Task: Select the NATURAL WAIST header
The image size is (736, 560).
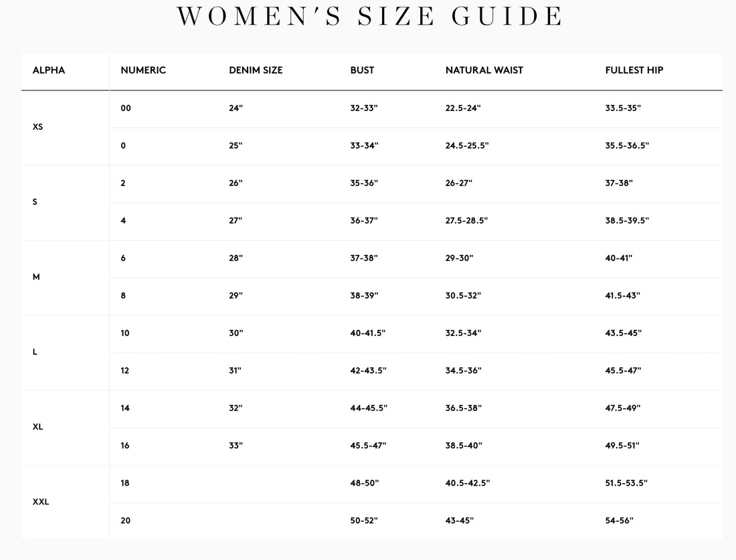Action: [x=484, y=70]
